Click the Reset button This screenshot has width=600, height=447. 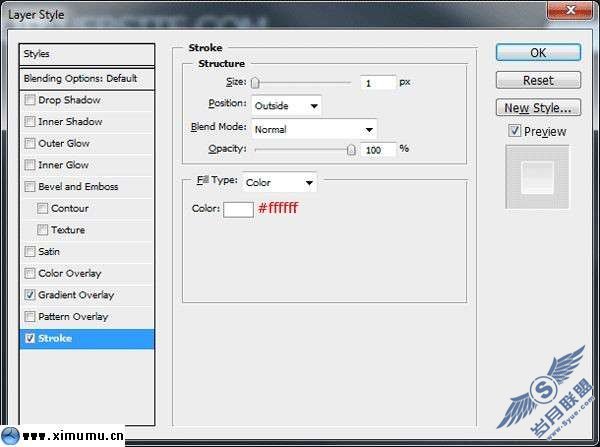pyautogui.click(x=538, y=80)
